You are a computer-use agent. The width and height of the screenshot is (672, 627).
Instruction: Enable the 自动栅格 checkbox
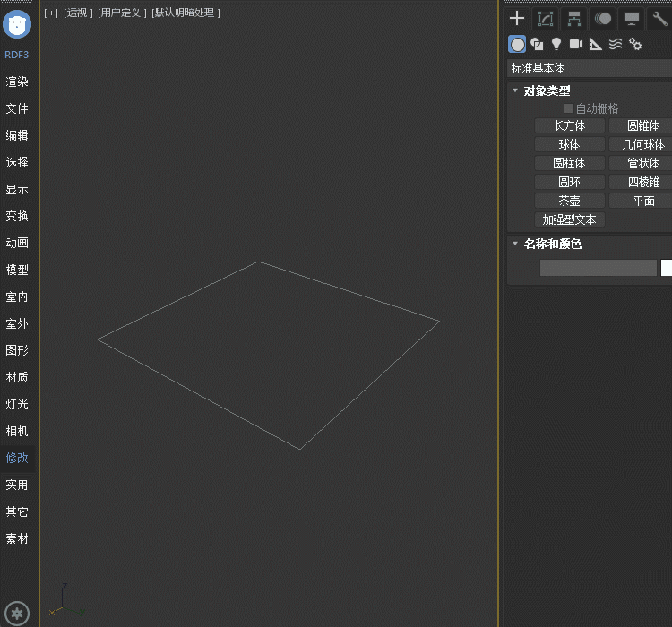coord(569,108)
